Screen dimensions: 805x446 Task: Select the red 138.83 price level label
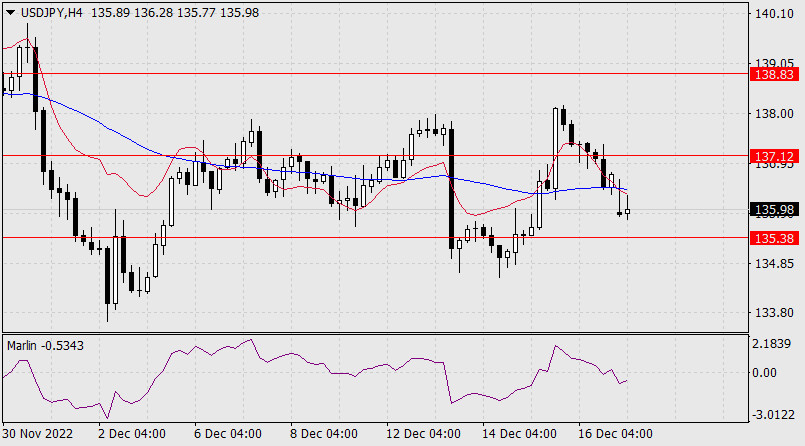[x=775, y=75]
